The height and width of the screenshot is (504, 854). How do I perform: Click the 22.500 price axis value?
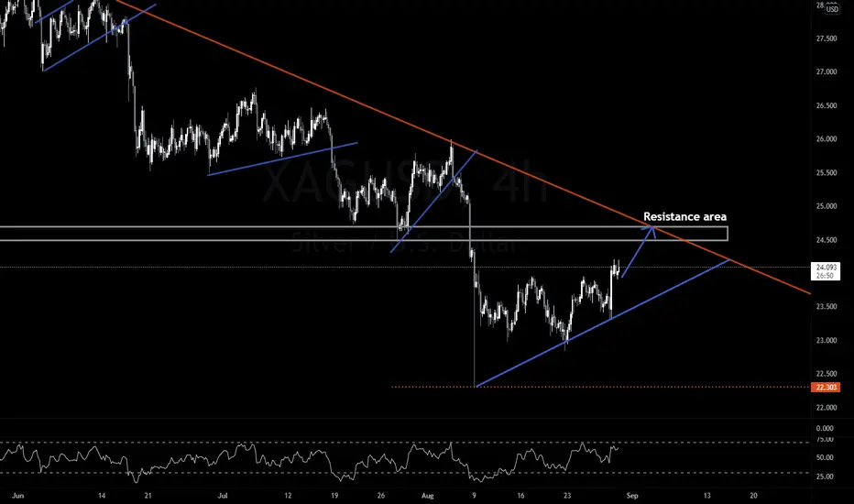827,374
